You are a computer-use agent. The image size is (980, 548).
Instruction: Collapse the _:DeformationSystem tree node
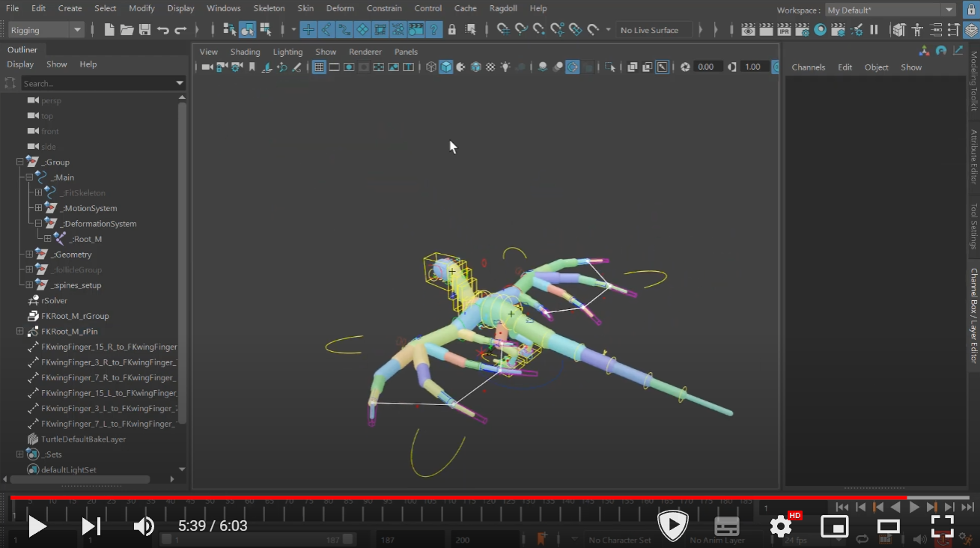click(x=38, y=224)
